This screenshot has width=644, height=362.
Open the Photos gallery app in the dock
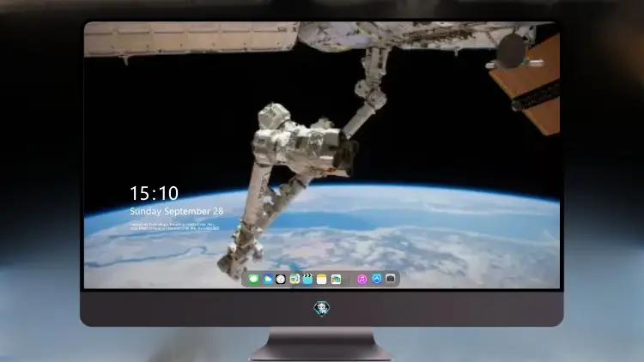[x=336, y=279]
